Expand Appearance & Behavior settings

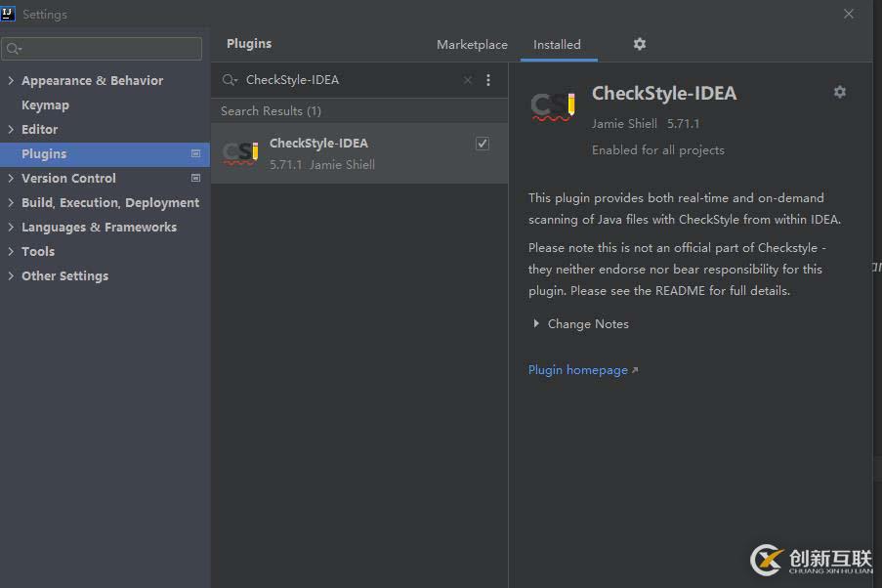[11, 80]
